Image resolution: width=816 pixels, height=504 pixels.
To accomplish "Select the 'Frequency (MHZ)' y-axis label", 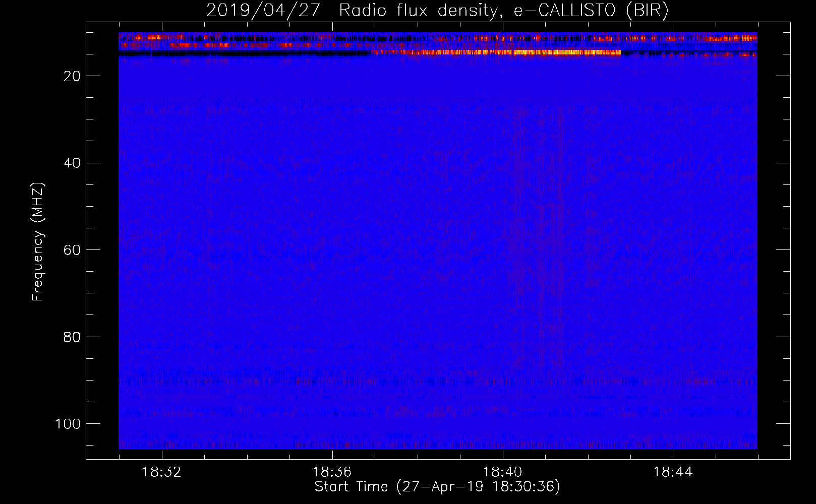I will tap(38, 242).
